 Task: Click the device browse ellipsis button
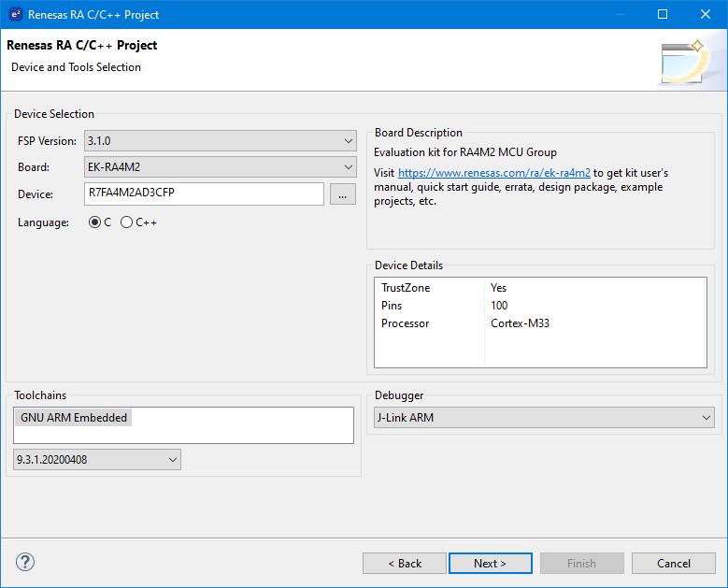coord(343,194)
